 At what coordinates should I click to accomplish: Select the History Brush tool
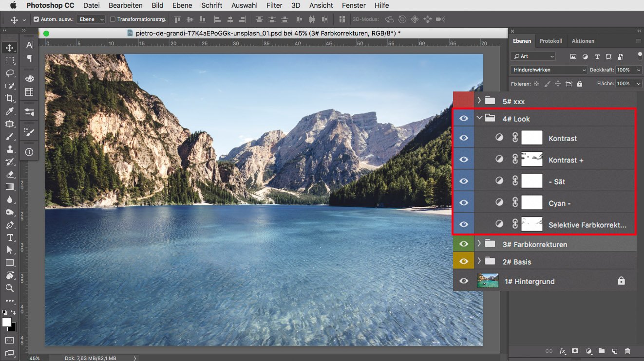coord(10,162)
